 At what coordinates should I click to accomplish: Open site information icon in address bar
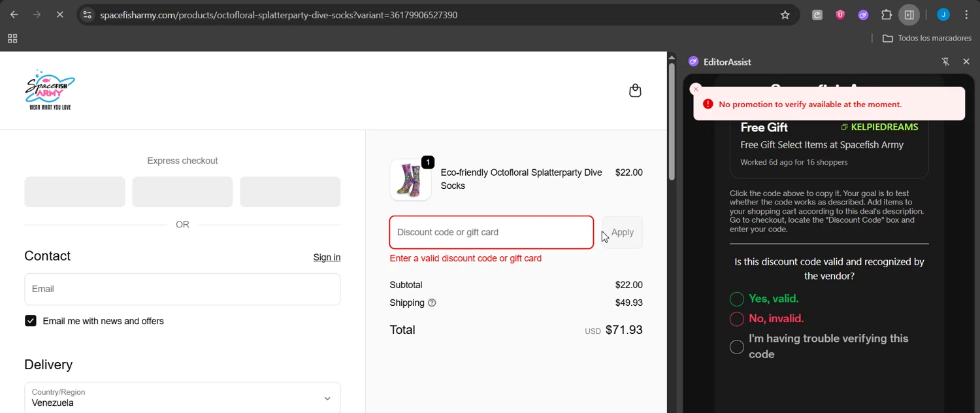pyautogui.click(x=87, y=14)
